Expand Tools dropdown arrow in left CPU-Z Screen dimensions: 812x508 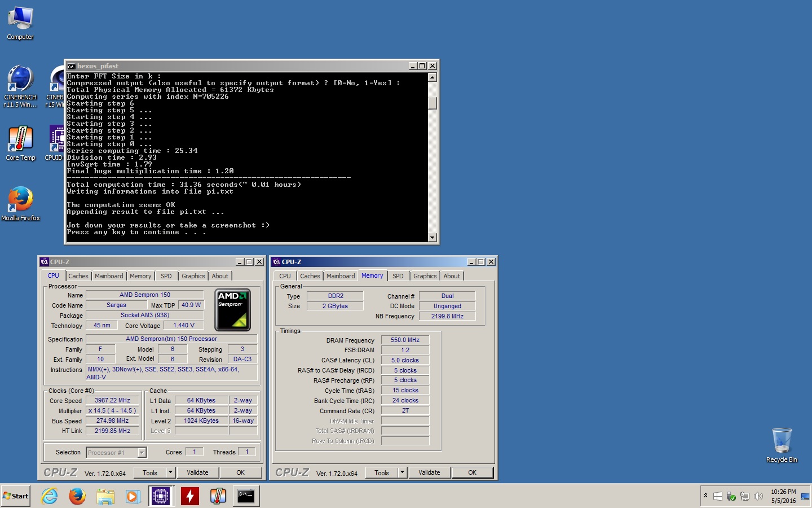171,472
